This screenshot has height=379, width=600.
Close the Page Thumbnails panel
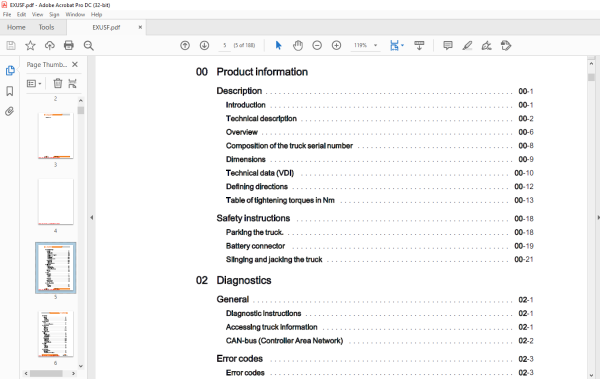pyautogui.click(x=75, y=64)
